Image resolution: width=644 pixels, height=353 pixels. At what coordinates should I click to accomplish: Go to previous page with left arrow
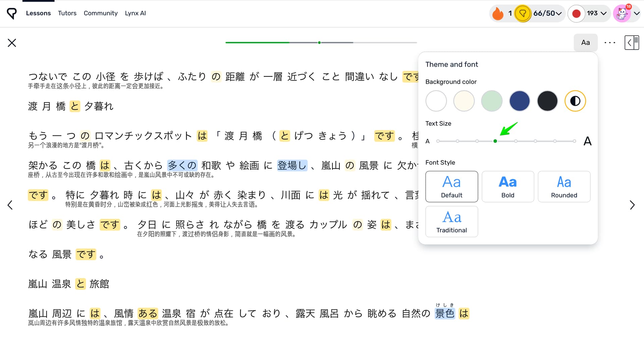tap(10, 205)
